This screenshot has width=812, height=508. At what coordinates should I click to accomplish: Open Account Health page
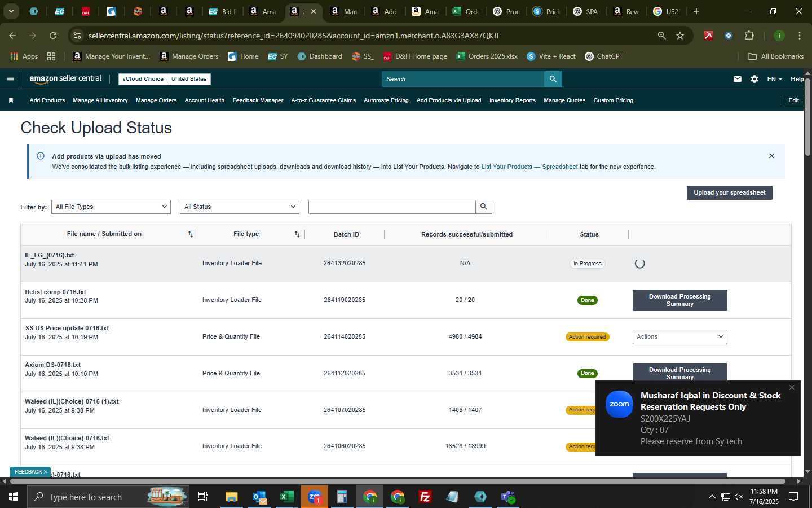(205, 100)
